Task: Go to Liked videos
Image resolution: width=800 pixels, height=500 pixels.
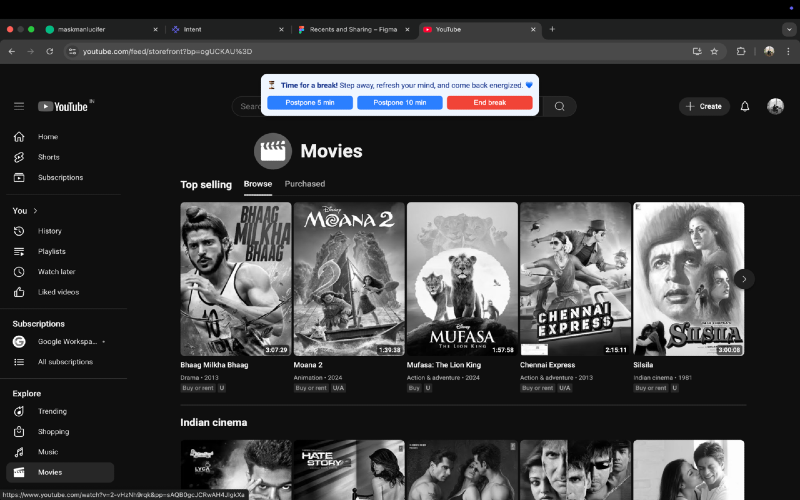Action: point(60,292)
